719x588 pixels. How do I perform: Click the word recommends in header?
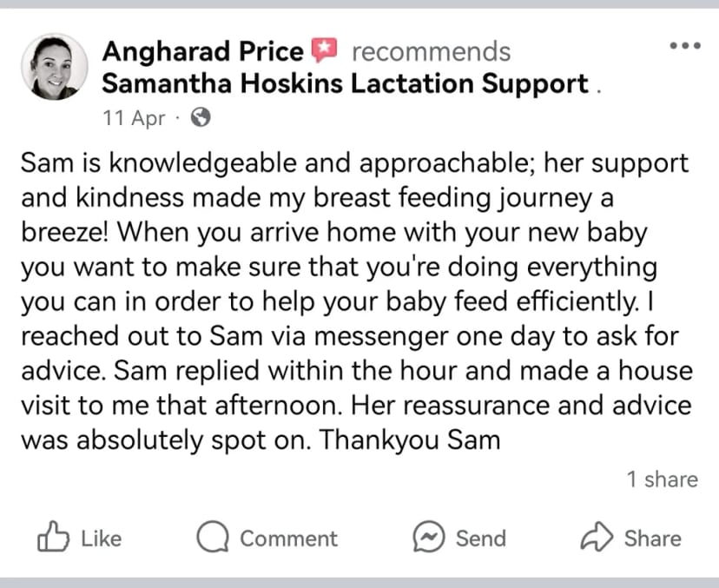pos(431,51)
